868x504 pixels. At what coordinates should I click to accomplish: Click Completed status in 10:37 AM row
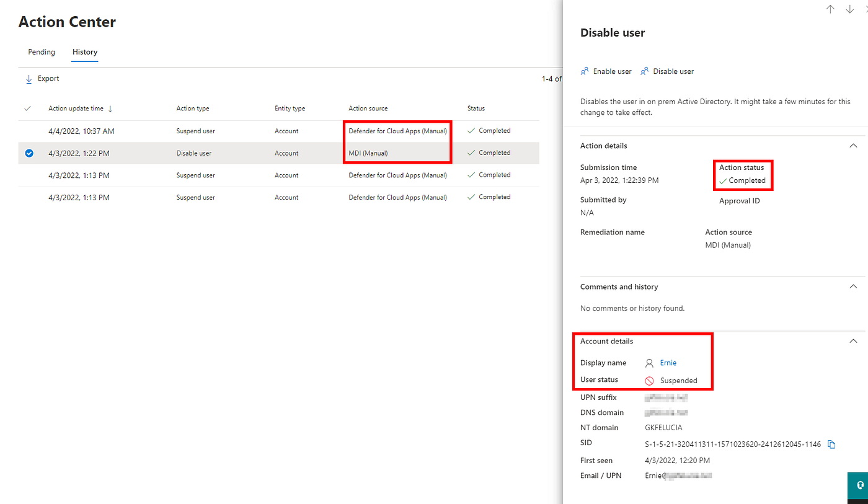tap(489, 131)
